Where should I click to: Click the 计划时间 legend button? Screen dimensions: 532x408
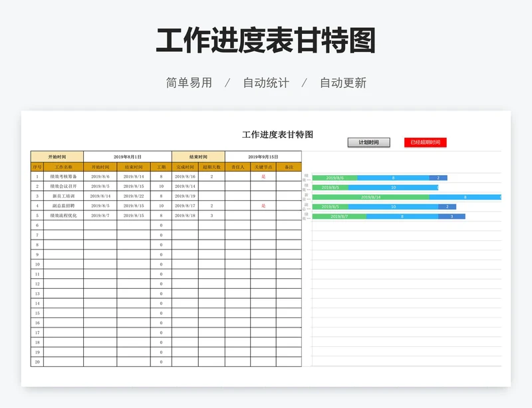[x=369, y=142]
